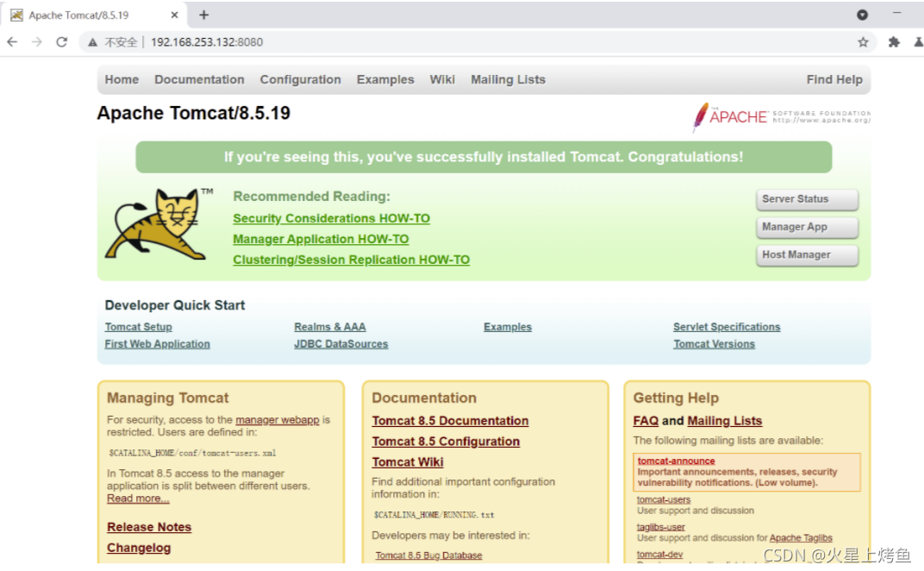This screenshot has height=571, width=924.
Task: Open the Tomcat Setup link
Action: [x=139, y=327]
